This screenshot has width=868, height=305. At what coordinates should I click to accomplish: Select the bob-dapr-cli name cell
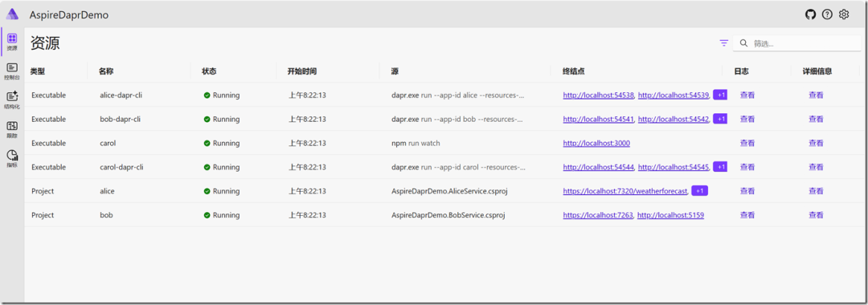pyautogui.click(x=120, y=119)
